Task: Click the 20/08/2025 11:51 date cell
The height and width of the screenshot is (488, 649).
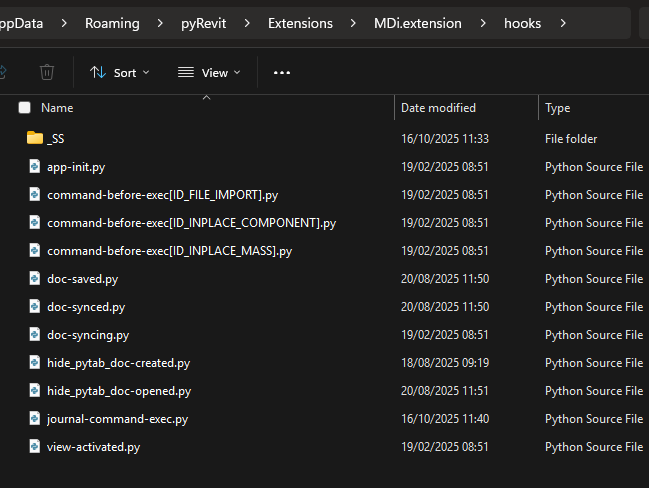Action: 445,391
